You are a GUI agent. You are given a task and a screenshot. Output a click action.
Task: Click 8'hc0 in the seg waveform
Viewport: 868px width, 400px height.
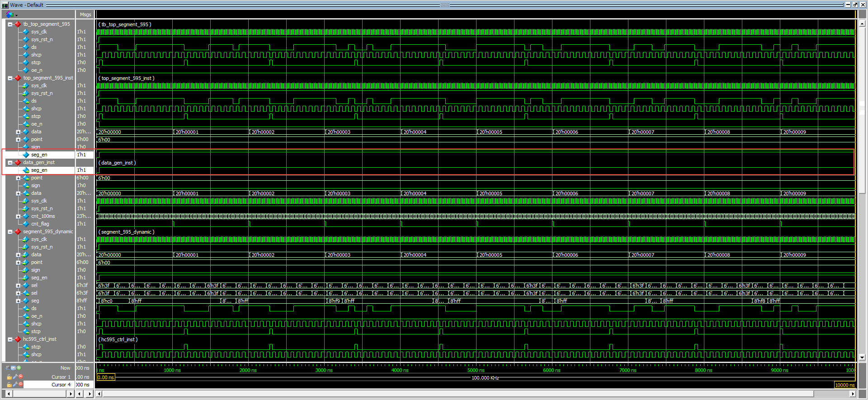click(107, 301)
